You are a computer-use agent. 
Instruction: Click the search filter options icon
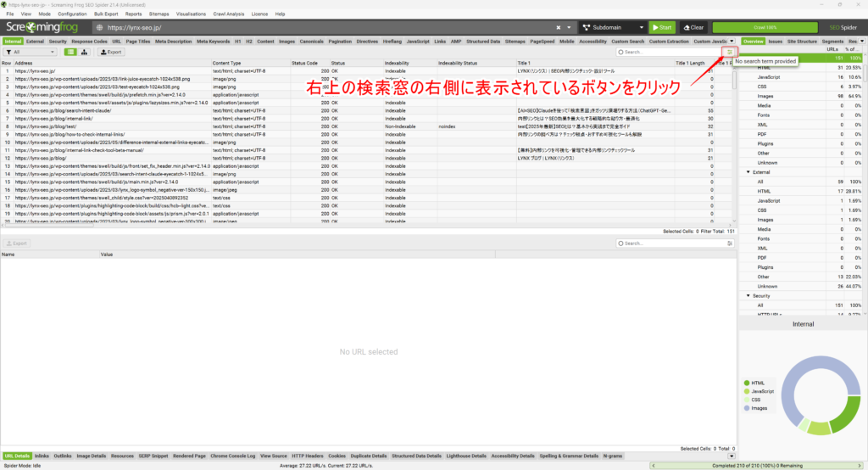729,52
